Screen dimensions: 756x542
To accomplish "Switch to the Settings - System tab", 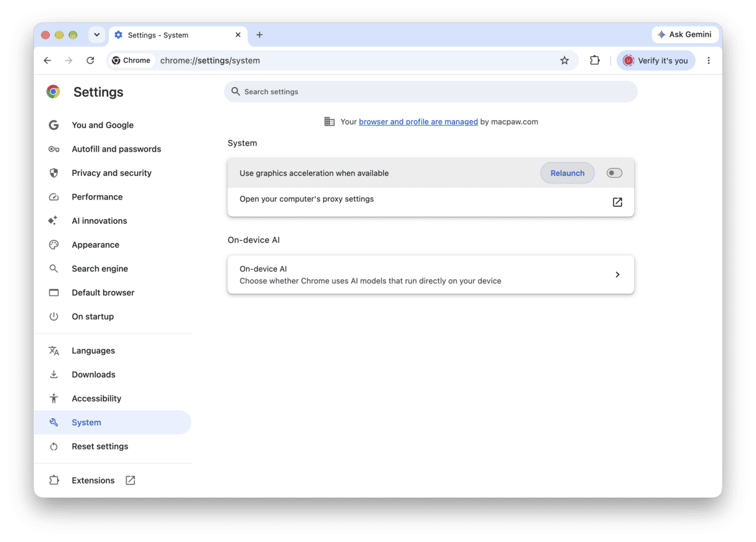I will [178, 35].
